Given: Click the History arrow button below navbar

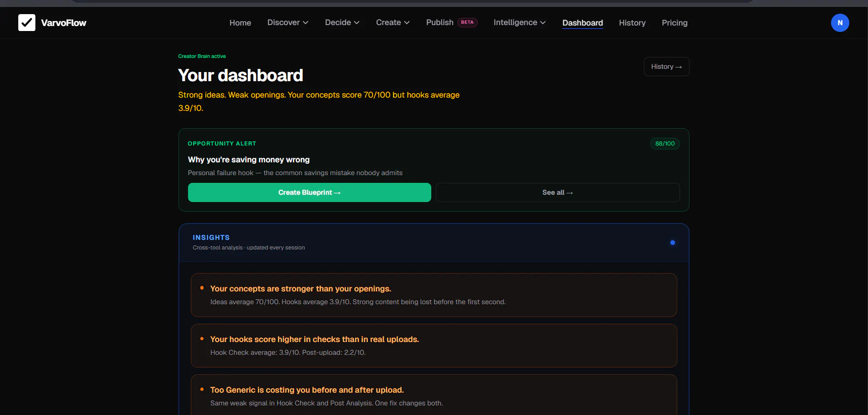Looking at the screenshot, I should (666, 67).
